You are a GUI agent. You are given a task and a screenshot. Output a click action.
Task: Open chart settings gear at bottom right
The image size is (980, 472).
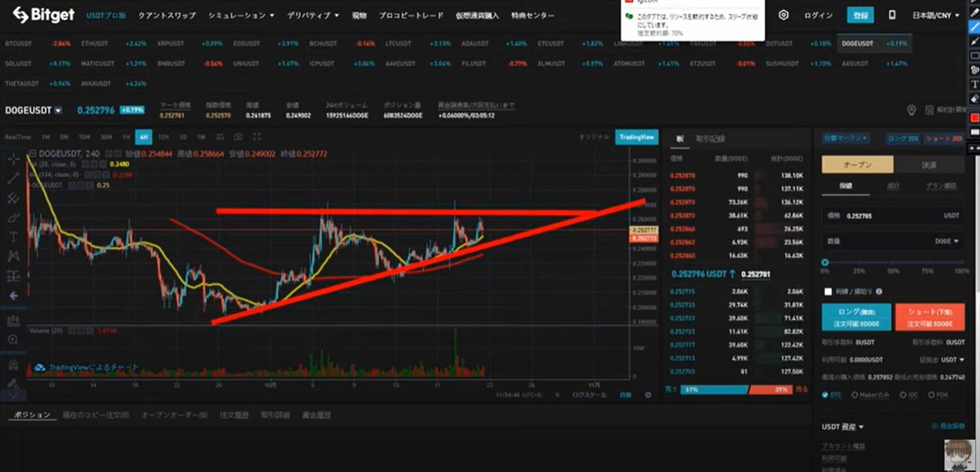click(648, 394)
